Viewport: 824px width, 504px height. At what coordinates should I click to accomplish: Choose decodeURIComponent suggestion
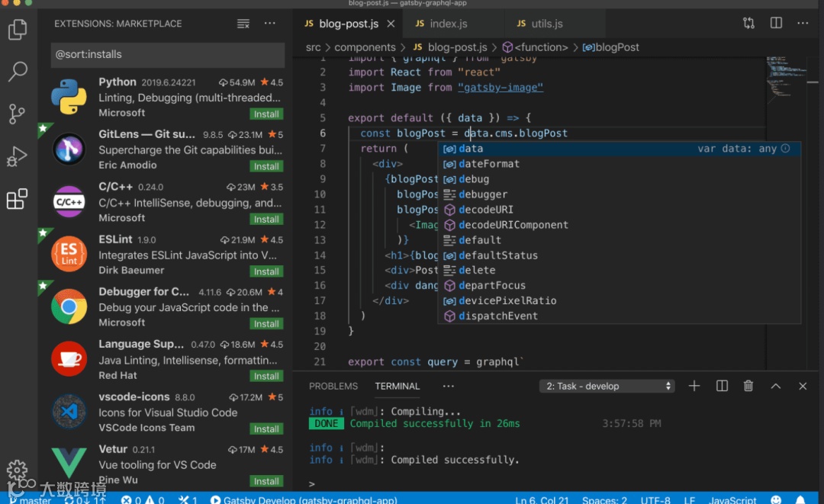[x=619, y=225]
